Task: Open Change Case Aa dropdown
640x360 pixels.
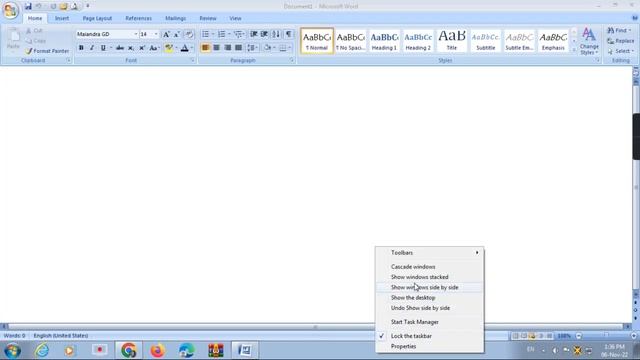Action: click(154, 48)
